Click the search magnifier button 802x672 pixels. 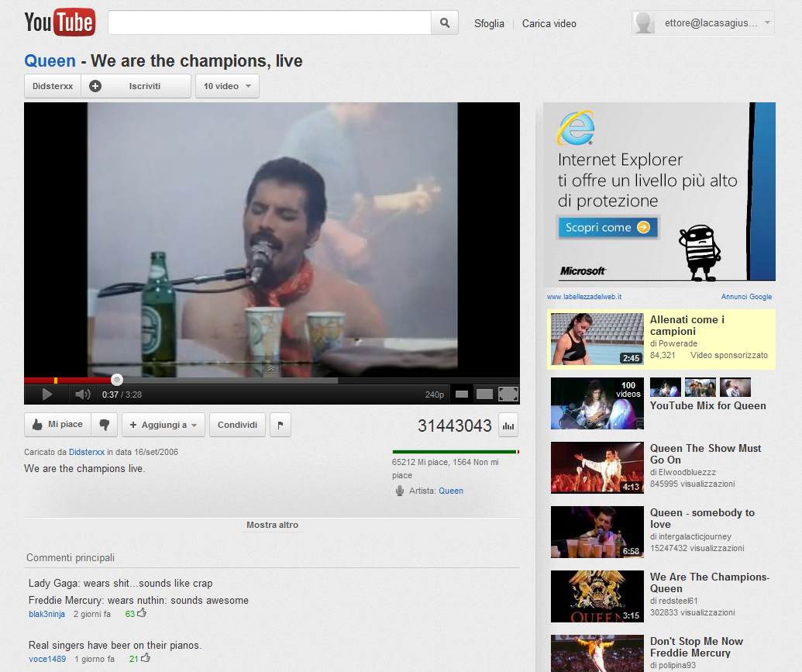444,23
